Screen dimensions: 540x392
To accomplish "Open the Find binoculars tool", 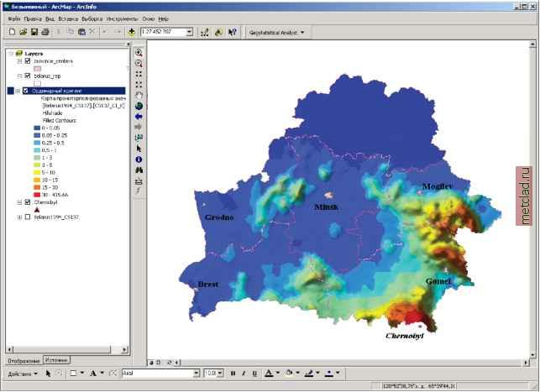I will [x=139, y=170].
